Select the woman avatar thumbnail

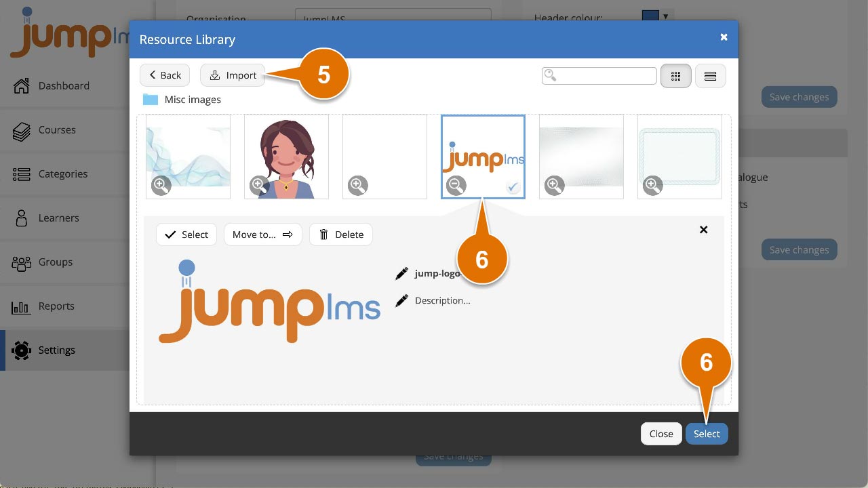coord(286,157)
